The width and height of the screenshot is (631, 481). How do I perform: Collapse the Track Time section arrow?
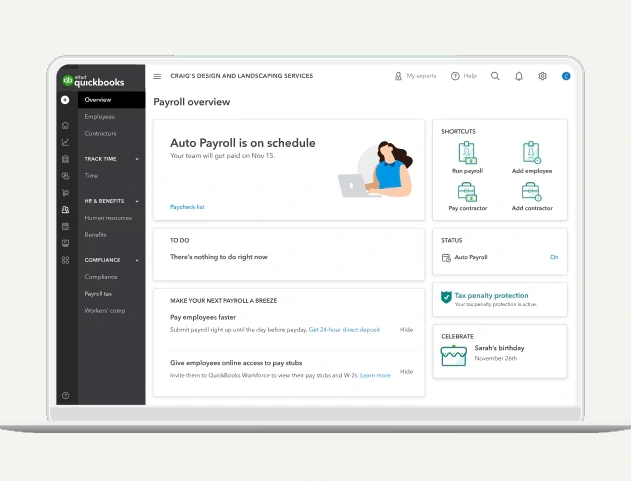click(137, 159)
